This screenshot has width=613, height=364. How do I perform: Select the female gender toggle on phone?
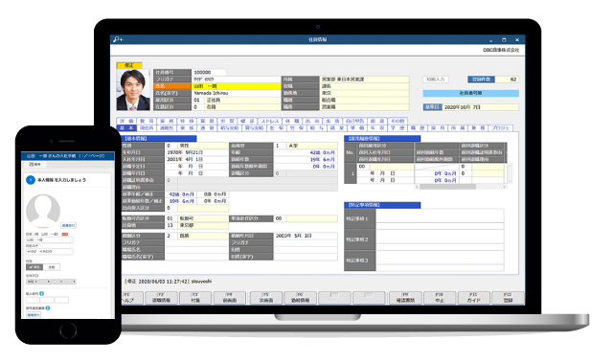(x=52, y=267)
